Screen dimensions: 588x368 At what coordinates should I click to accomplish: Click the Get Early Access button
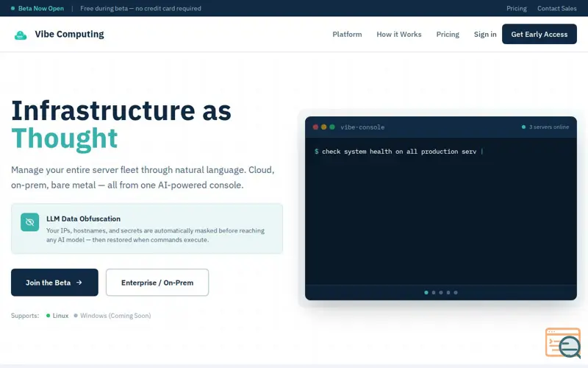(539, 34)
